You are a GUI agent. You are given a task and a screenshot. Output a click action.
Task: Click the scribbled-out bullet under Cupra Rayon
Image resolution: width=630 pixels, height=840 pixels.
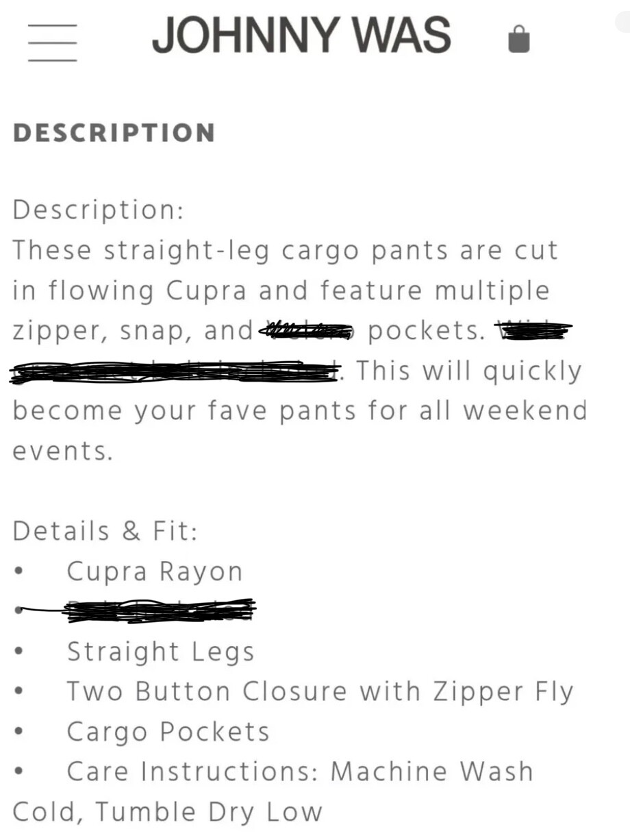click(x=159, y=610)
